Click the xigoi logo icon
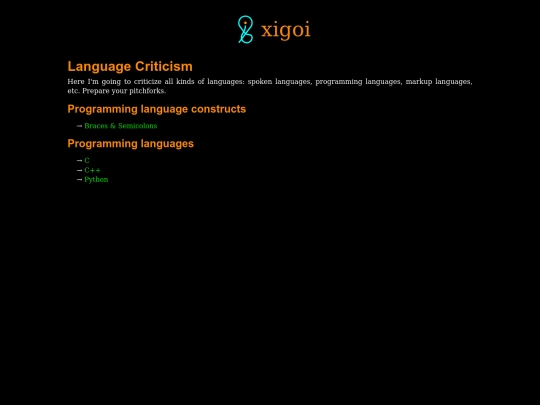Image resolution: width=540 pixels, height=405 pixels. coord(246,30)
